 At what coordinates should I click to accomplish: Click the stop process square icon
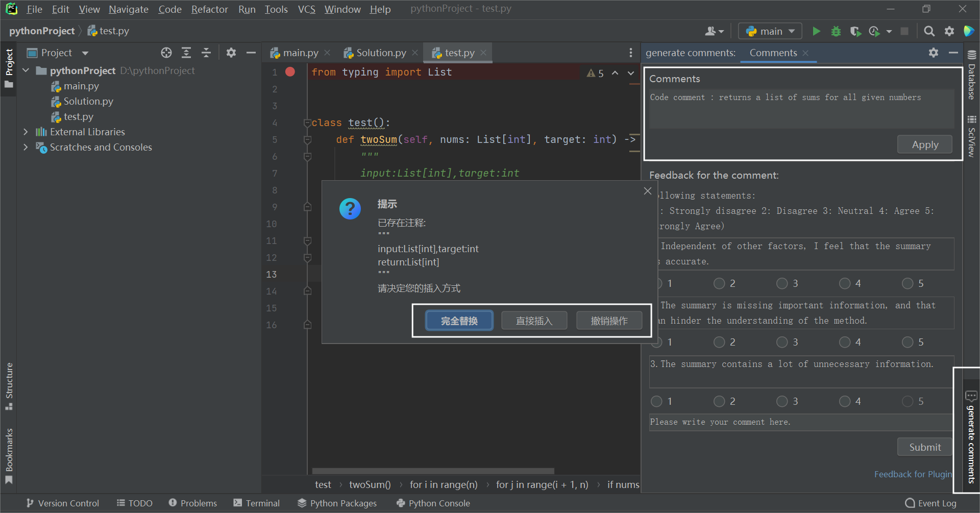(904, 31)
